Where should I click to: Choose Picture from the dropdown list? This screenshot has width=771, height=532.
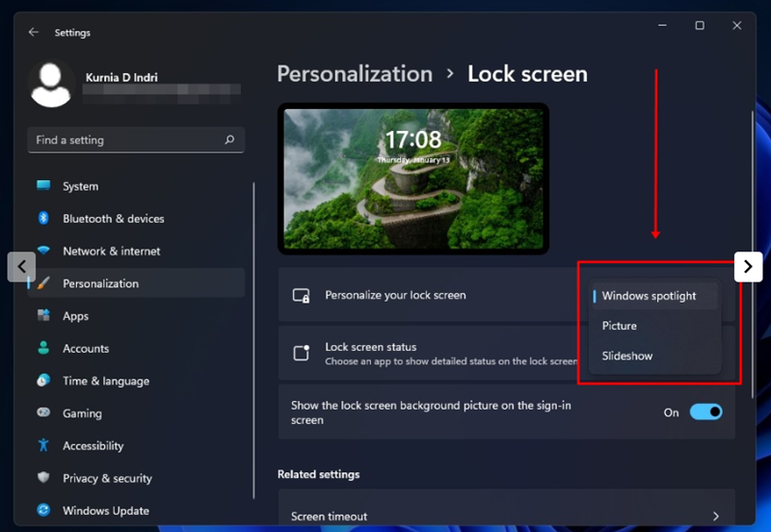[654, 326]
